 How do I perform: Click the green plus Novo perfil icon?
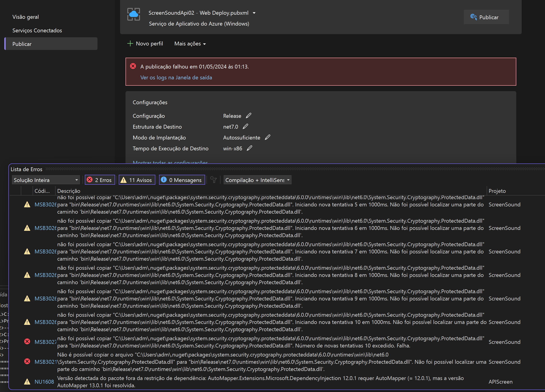(x=130, y=43)
